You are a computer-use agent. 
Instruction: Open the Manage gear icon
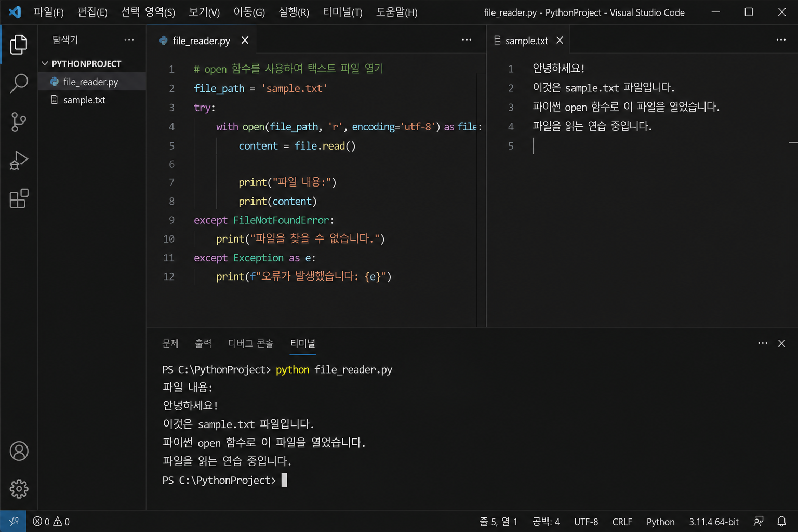click(19, 489)
